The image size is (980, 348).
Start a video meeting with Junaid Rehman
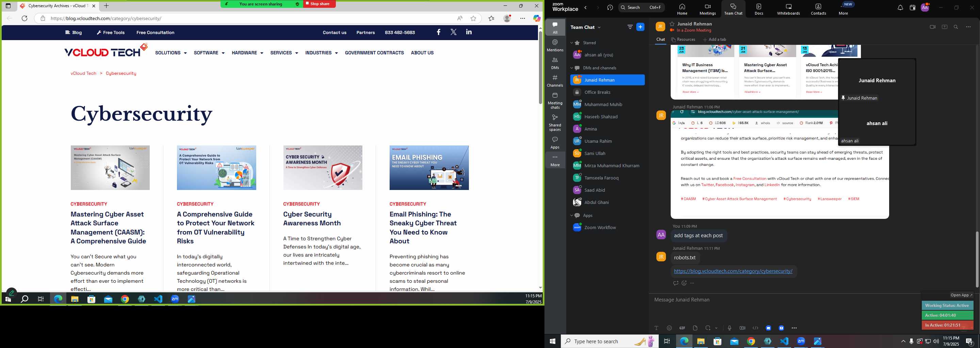tap(932, 27)
